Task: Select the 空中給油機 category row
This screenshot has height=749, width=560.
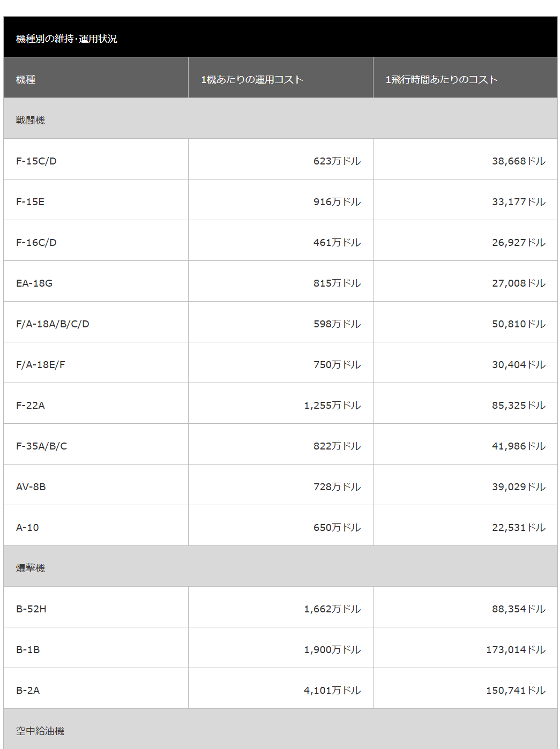Action: [x=40, y=731]
